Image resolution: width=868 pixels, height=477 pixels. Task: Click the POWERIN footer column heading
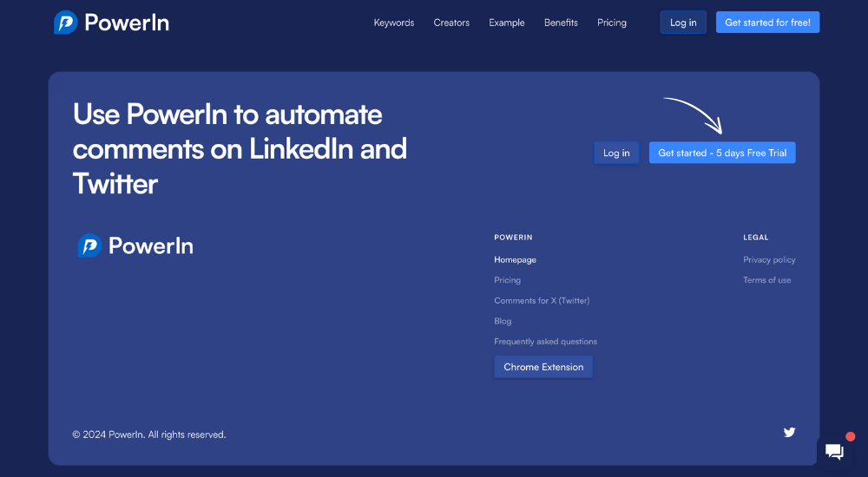[513, 238]
